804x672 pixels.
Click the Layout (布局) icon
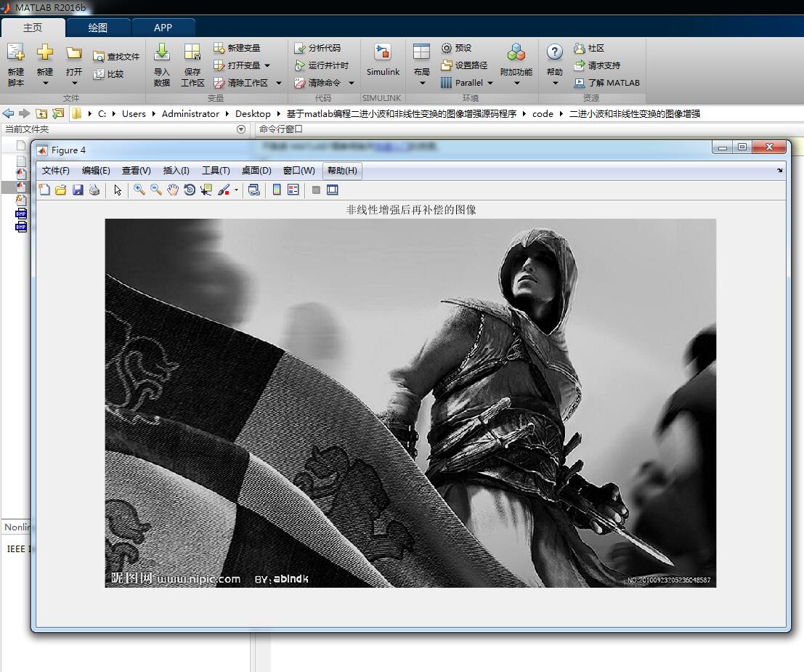421,52
